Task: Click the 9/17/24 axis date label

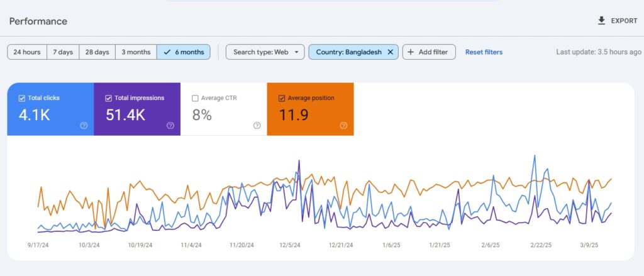Action: [38, 245]
